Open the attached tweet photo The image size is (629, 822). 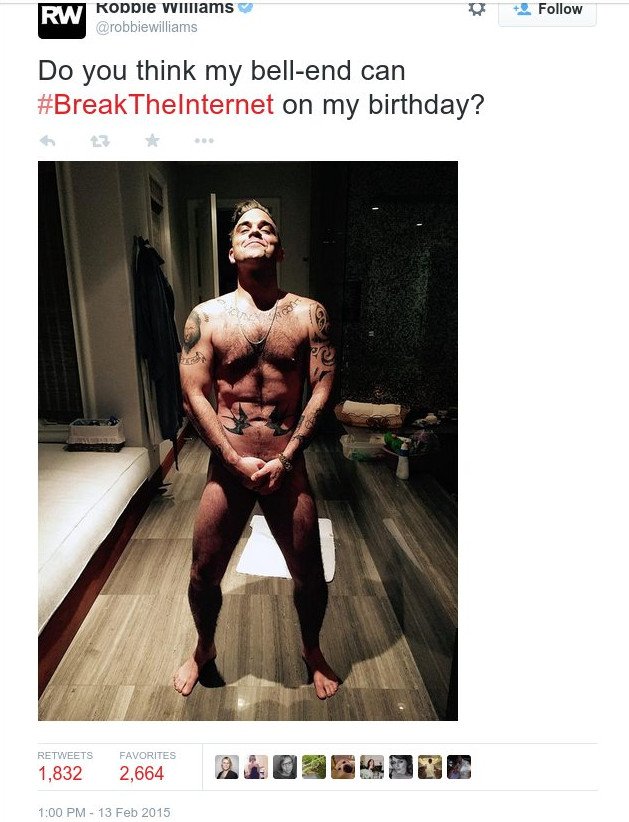click(248, 441)
